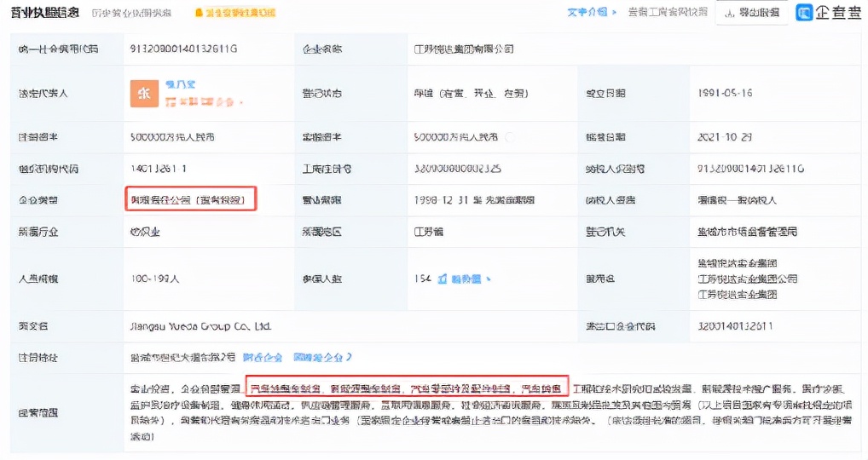Click the staff size value 100-199
Screen dimensions: 868x460
(x=155, y=279)
